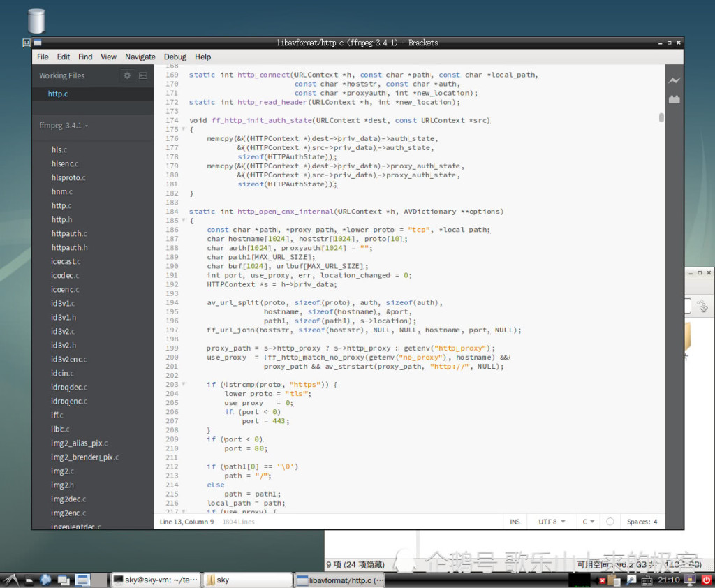Viewport: 715px width, 588px height.
Task: Change the Spaces: 4 indentation setting
Action: pyautogui.click(x=642, y=522)
